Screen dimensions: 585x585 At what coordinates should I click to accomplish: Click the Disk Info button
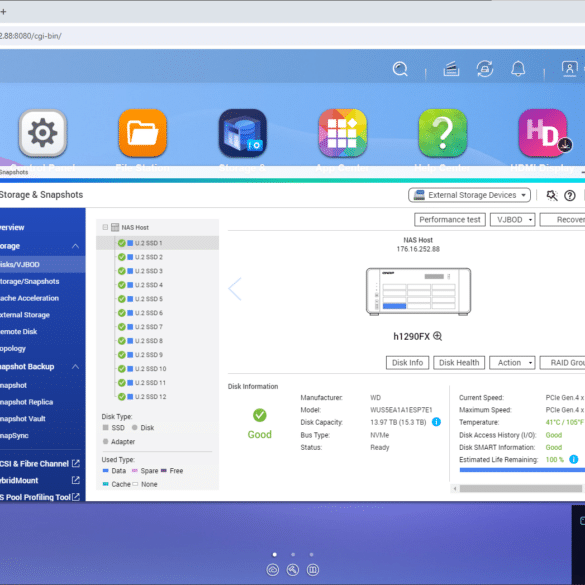pyautogui.click(x=407, y=363)
